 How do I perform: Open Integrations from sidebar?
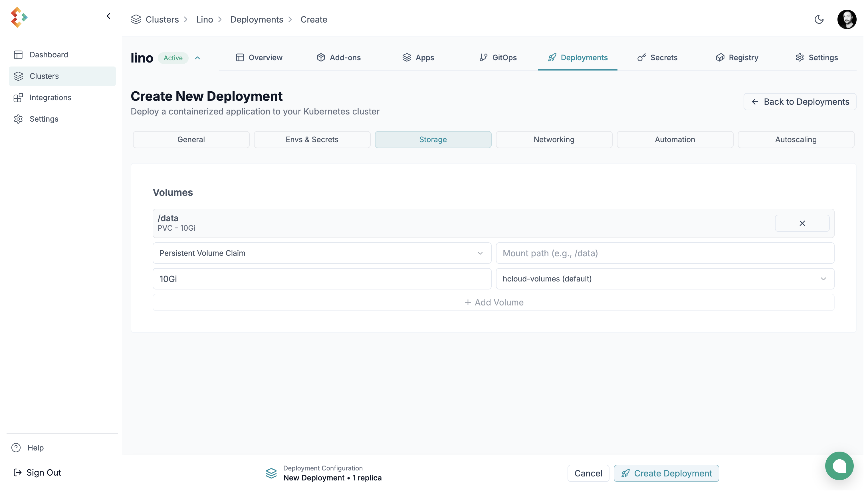(50, 98)
